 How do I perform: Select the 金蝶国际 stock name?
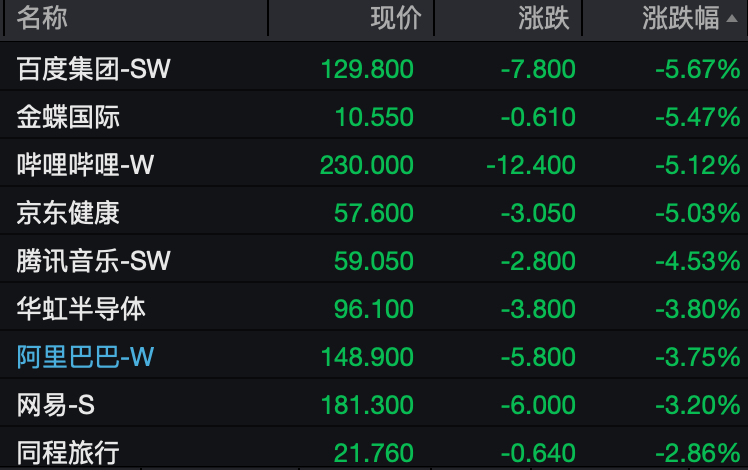[x=68, y=117]
